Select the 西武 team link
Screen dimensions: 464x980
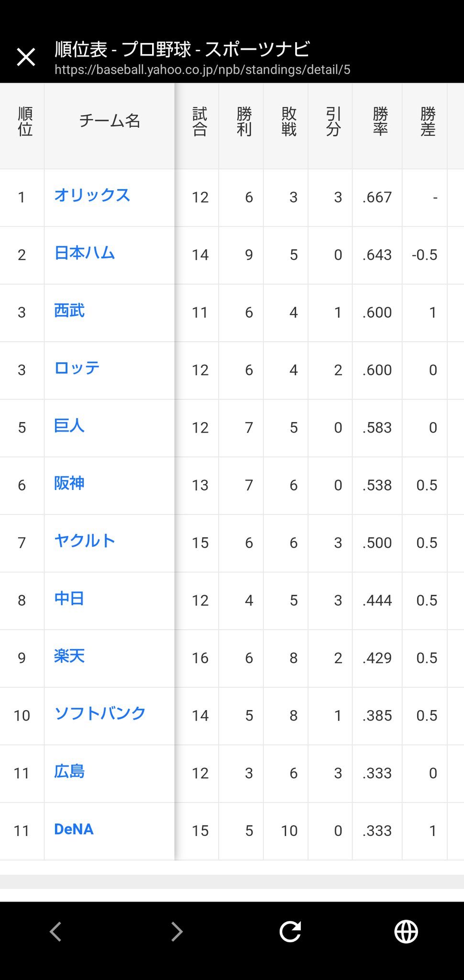69,311
